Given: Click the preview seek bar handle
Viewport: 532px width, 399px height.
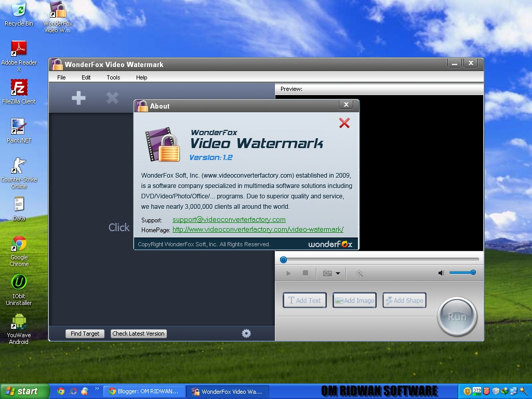Looking at the screenshot, I should [x=283, y=260].
